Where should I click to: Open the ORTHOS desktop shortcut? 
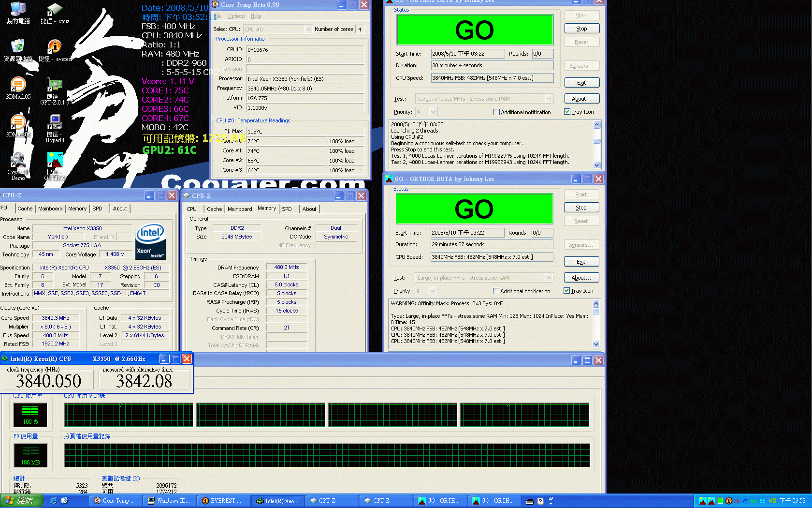point(55,166)
